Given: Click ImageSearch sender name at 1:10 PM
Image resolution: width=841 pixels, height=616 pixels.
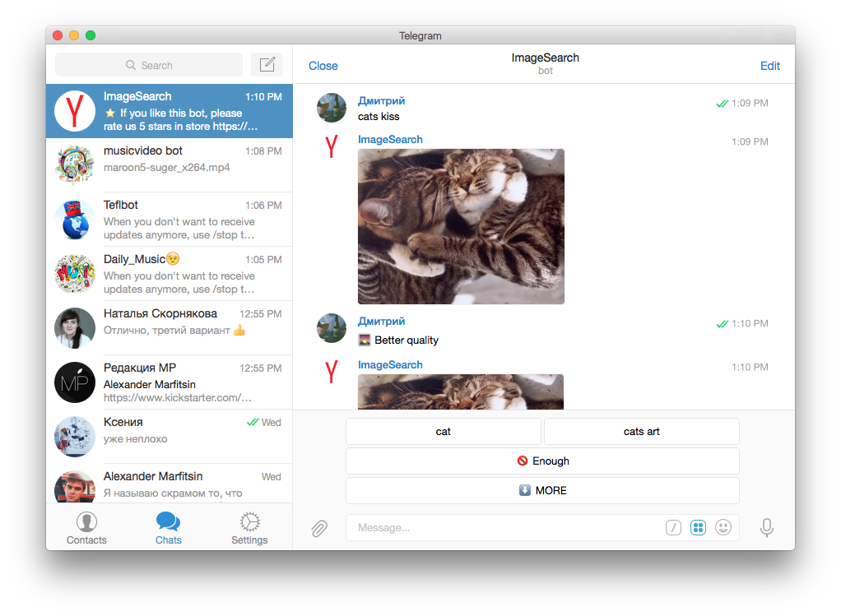Looking at the screenshot, I should point(390,364).
